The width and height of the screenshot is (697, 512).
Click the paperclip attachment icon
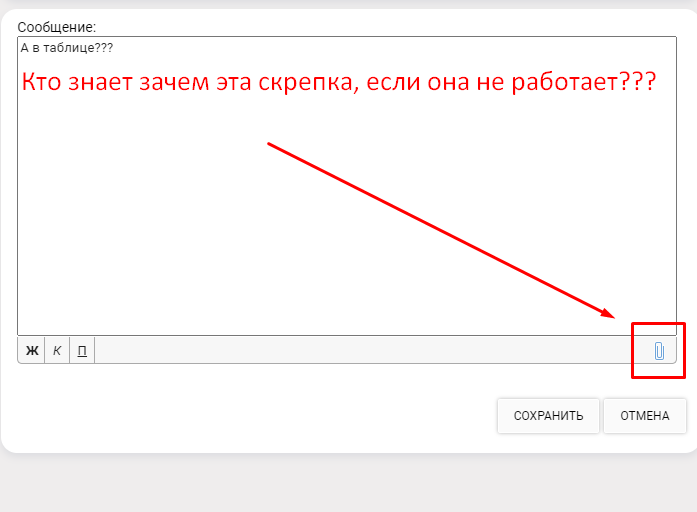(x=659, y=350)
